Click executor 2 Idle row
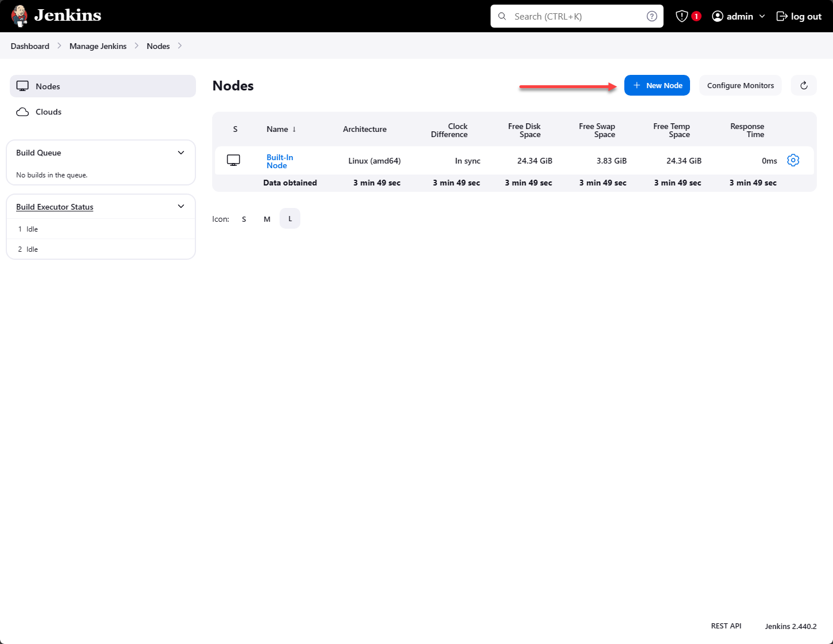This screenshot has width=833, height=644. pyautogui.click(x=101, y=249)
